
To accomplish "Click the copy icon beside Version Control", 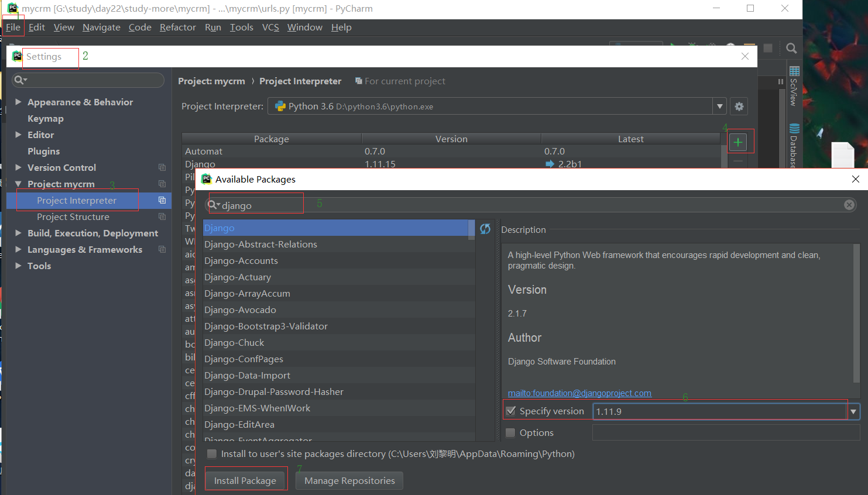I will coord(162,167).
